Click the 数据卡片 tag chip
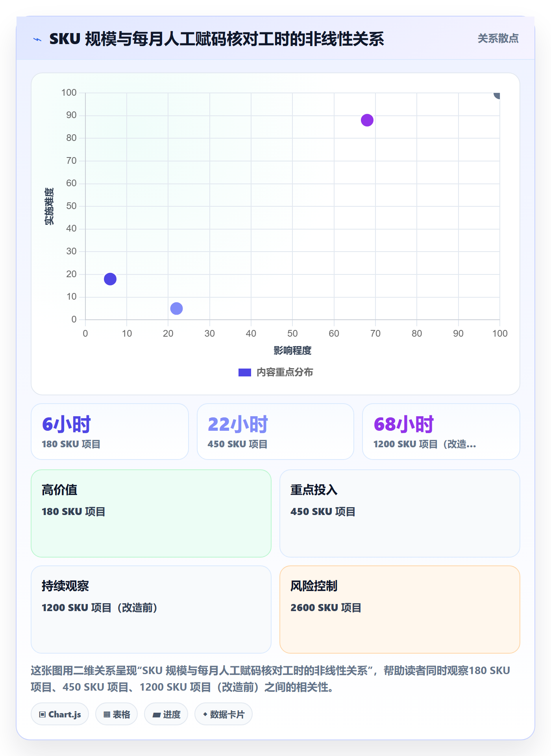The image size is (551, 756). (224, 714)
